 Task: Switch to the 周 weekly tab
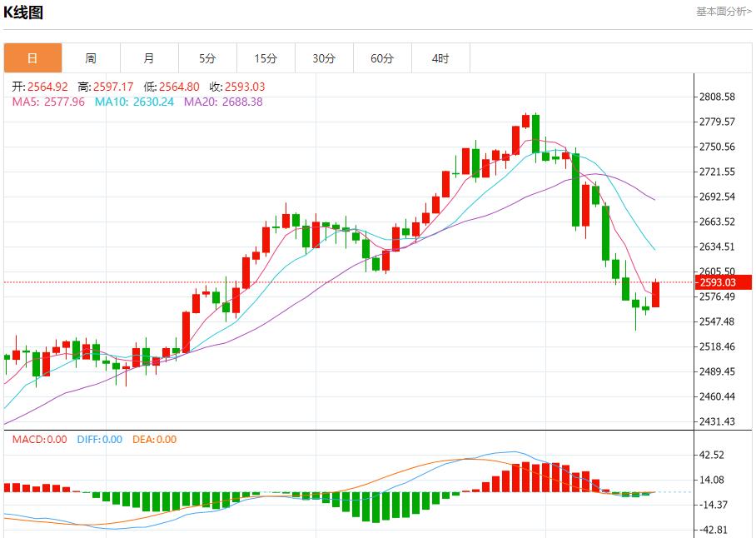91,58
